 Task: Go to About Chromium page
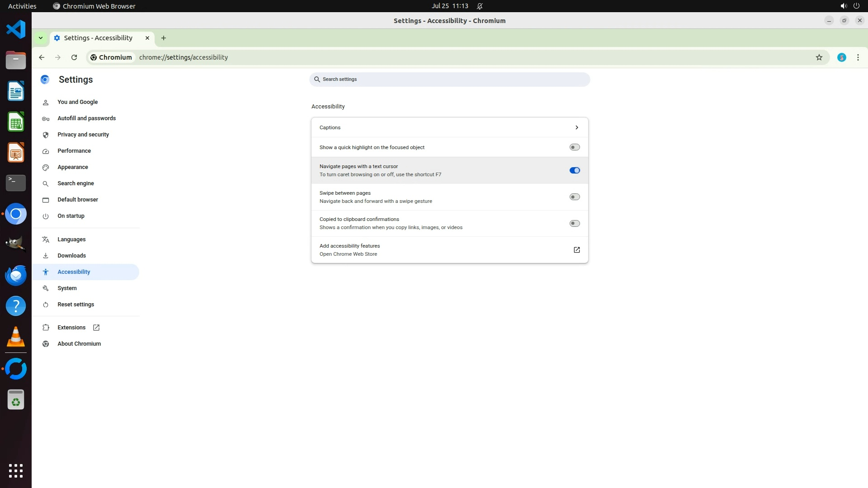click(79, 344)
